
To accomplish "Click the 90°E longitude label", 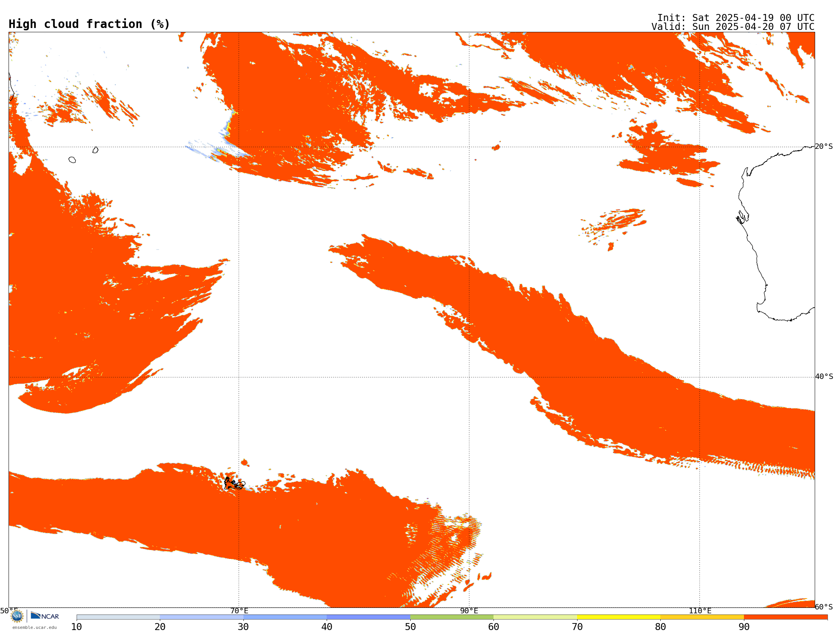I will pos(469,611).
